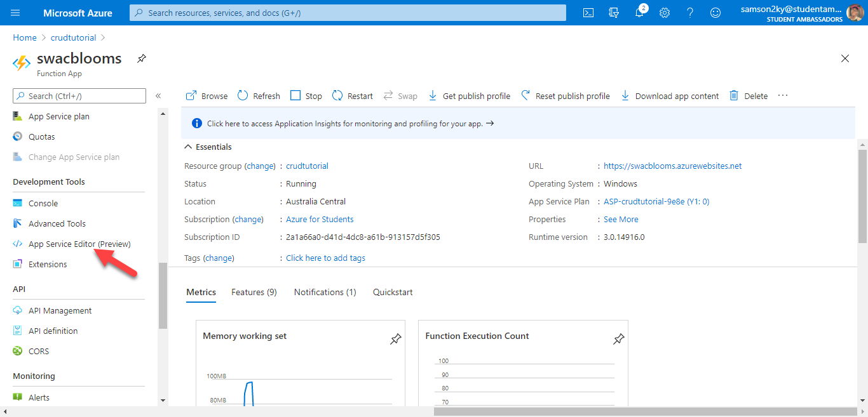The height and width of the screenshot is (417, 868).
Task: Change tags link
Action: point(219,258)
